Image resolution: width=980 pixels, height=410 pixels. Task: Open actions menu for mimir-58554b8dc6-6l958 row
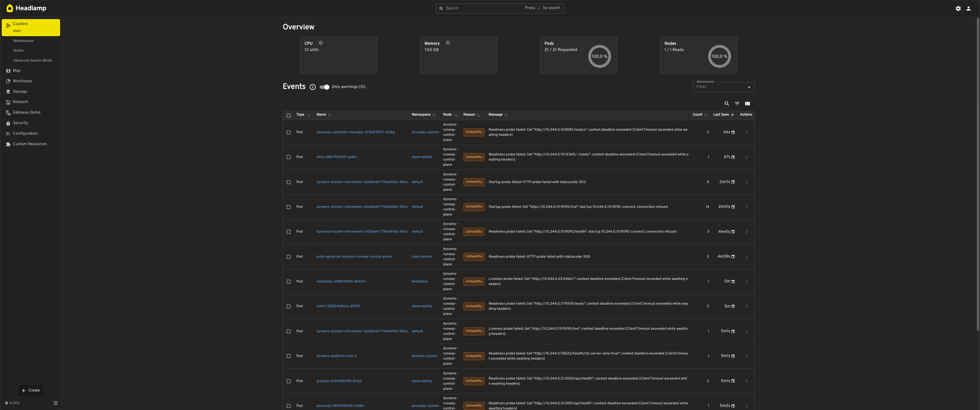point(746,306)
